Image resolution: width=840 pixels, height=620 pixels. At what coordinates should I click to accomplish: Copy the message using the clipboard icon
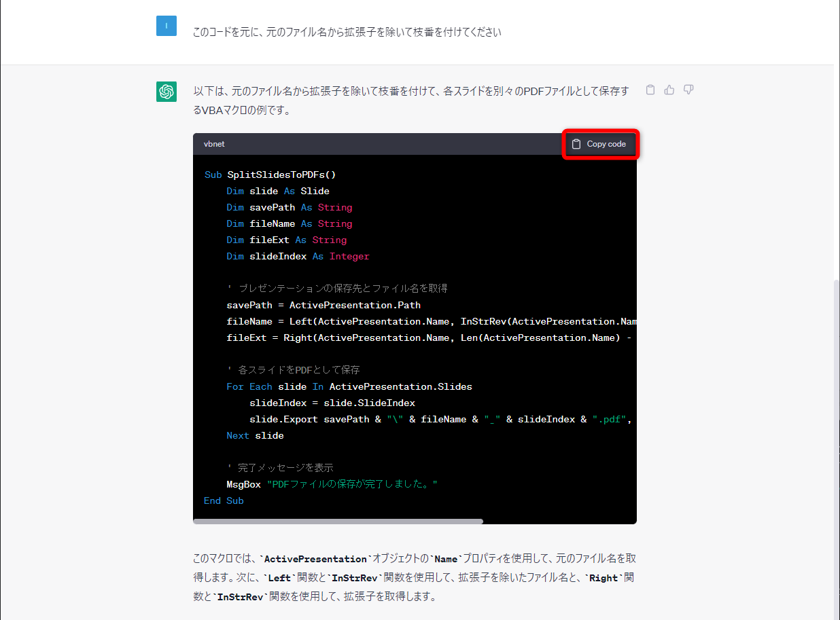(650, 89)
